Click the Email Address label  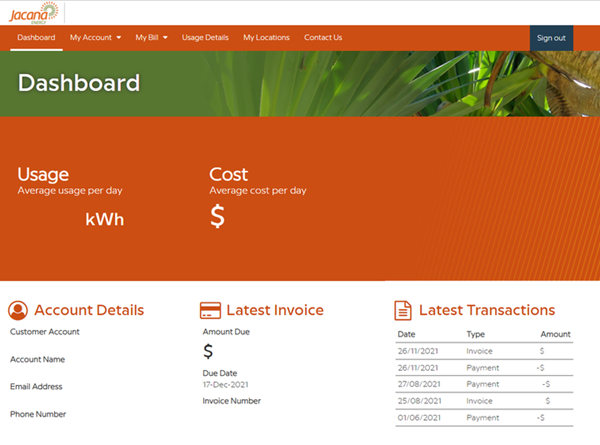[x=36, y=386]
